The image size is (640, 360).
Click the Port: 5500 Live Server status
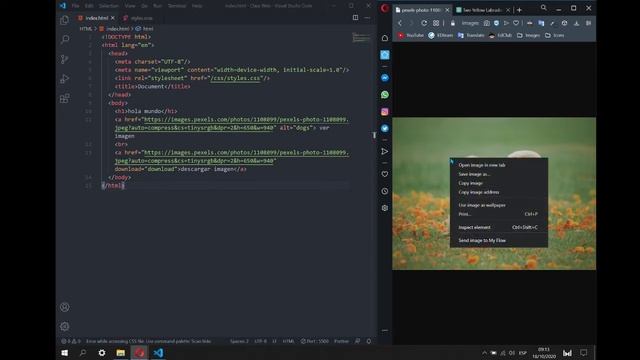click(315, 341)
